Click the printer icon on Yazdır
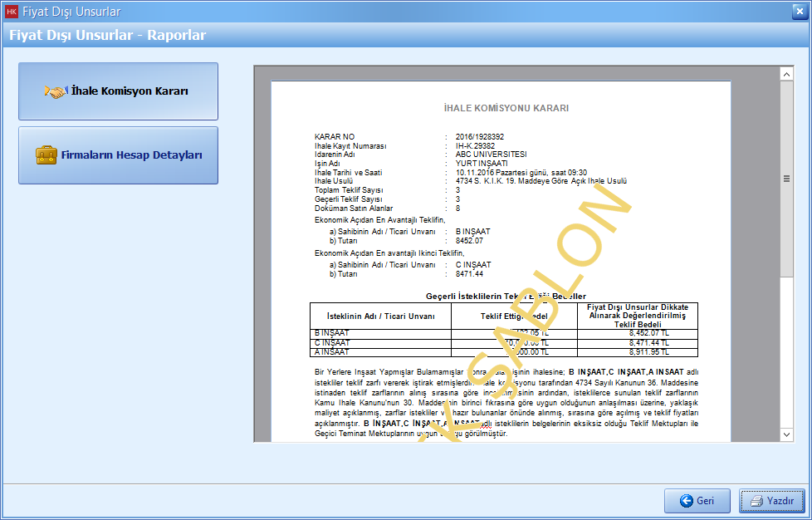This screenshot has width=812, height=520. coord(756,501)
